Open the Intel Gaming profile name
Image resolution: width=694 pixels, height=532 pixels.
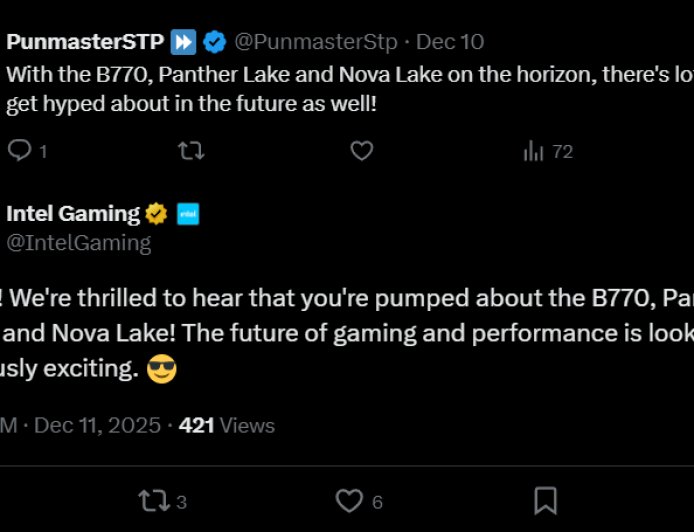pyautogui.click(x=73, y=213)
